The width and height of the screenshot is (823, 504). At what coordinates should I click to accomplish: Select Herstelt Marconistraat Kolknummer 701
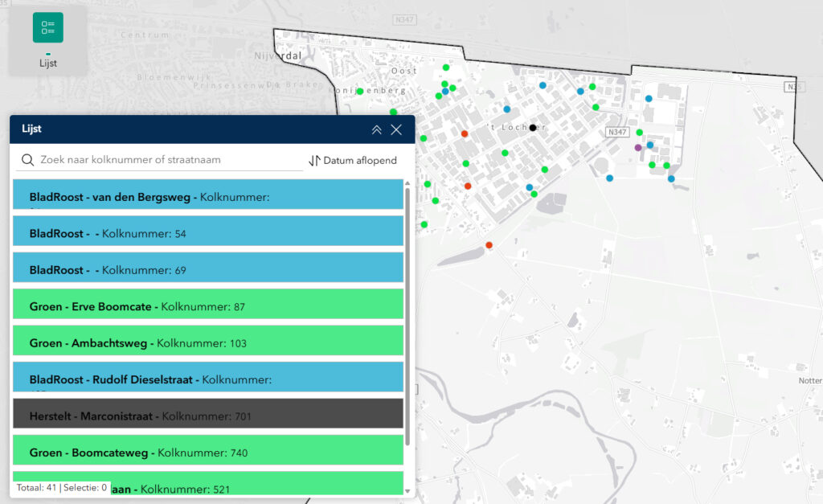pos(207,416)
